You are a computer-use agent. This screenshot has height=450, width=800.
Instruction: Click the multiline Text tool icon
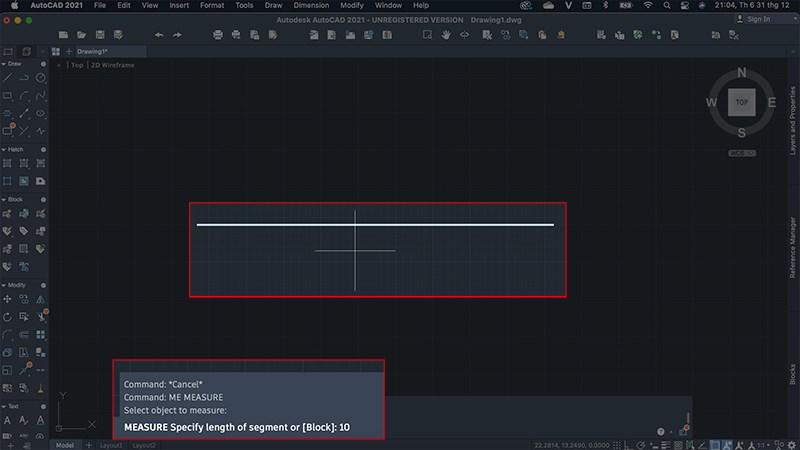pos(8,420)
